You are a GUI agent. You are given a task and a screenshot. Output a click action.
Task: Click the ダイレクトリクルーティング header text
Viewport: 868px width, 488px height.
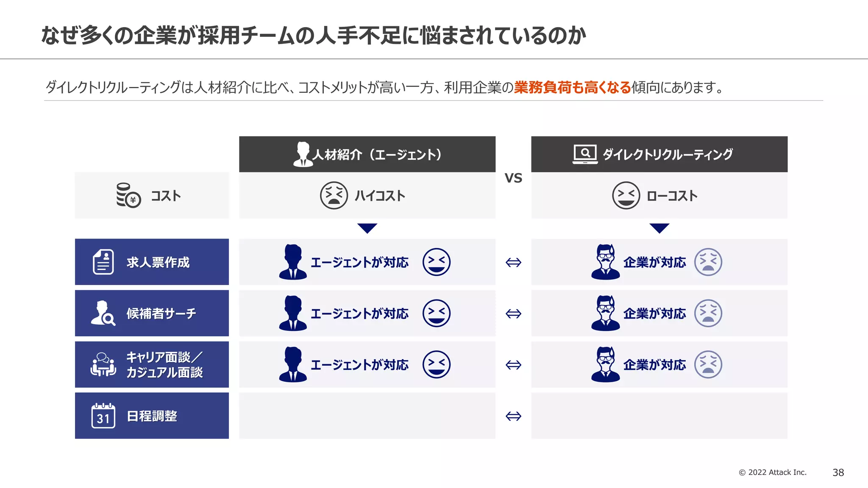point(668,154)
